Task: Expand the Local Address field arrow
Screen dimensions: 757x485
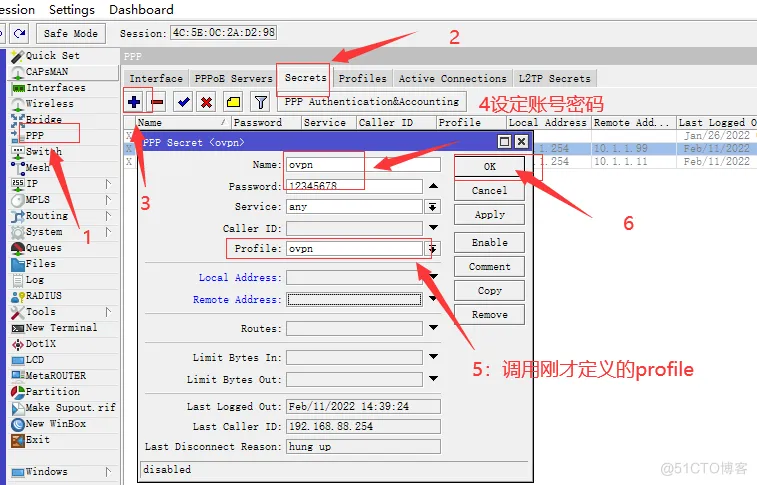Action: pyautogui.click(x=433, y=278)
